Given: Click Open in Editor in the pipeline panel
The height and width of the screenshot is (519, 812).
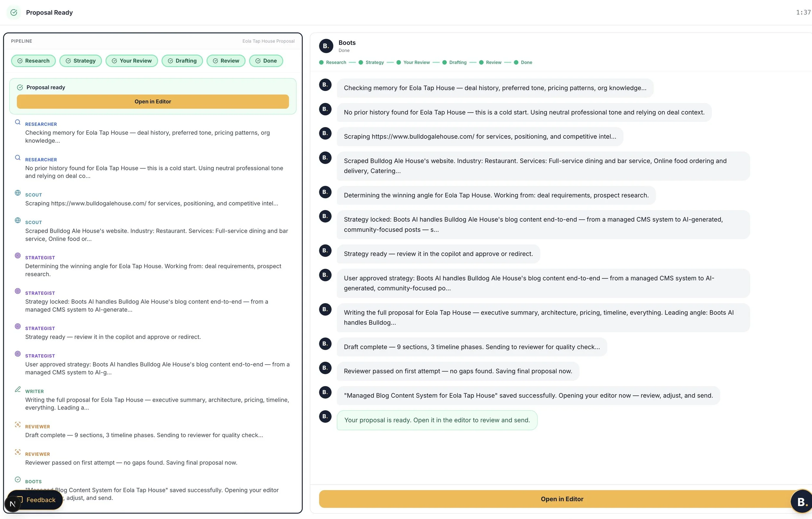Looking at the screenshot, I should coord(153,102).
